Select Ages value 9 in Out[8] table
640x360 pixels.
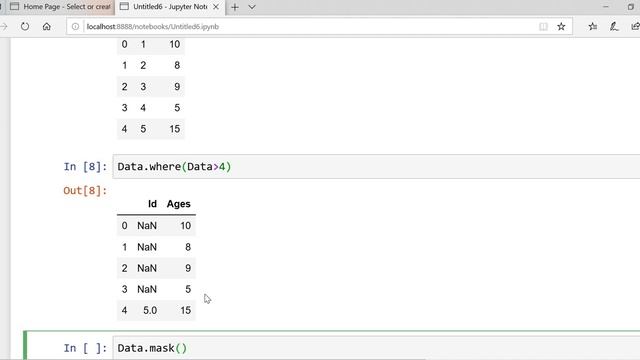188,268
